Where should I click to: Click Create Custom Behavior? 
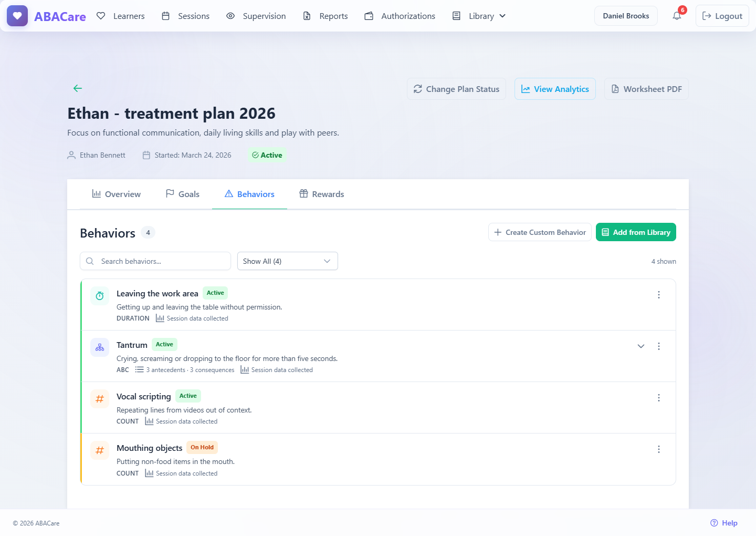540,232
